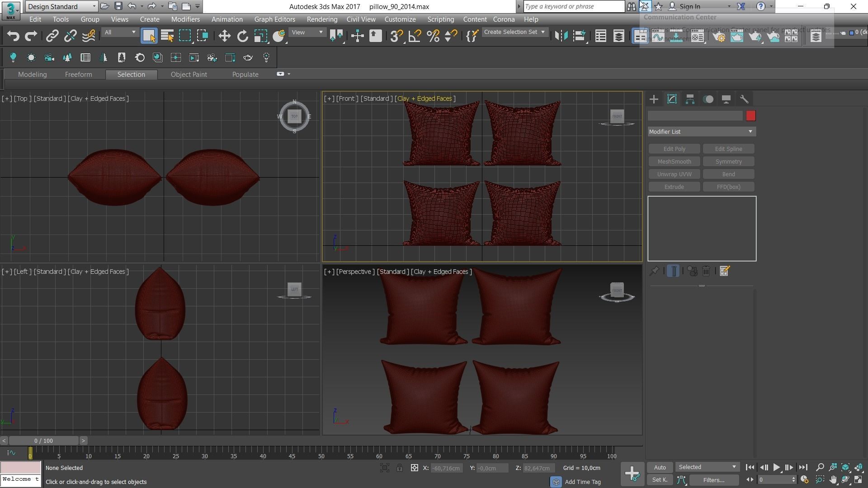The image size is (868, 488).
Task: Toggle the 3D Snaps button
Action: pos(396,36)
